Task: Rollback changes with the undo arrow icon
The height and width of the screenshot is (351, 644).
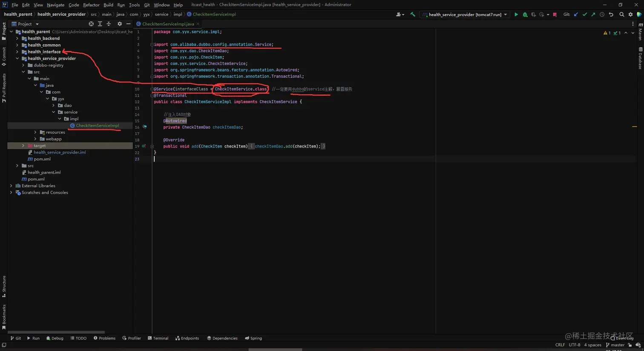Action: pyautogui.click(x=611, y=14)
